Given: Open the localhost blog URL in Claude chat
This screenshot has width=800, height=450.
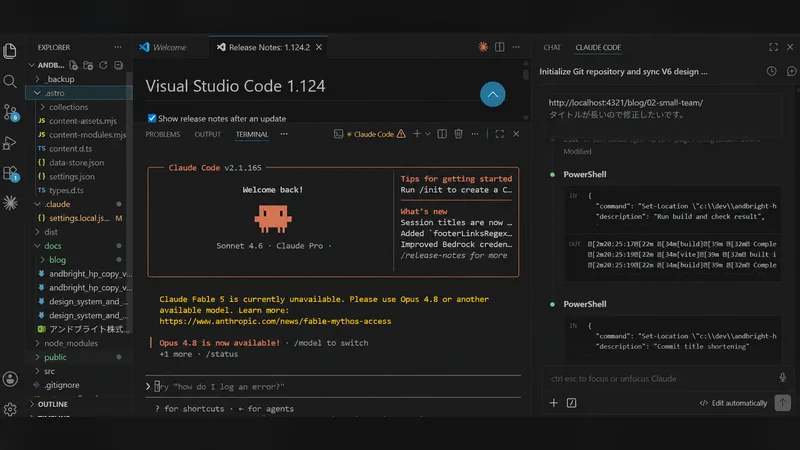Looking at the screenshot, I should click(x=626, y=103).
